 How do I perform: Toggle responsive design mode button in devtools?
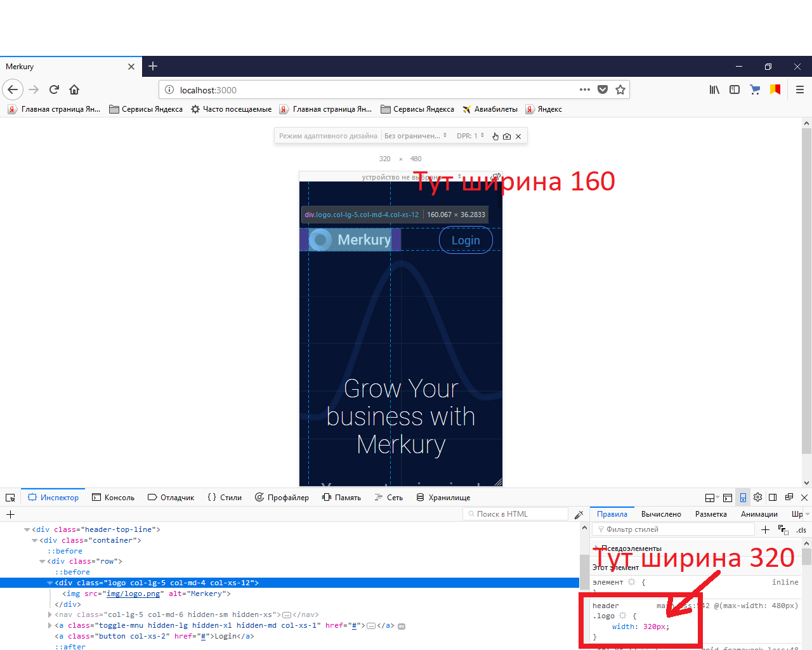pos(743,498)
